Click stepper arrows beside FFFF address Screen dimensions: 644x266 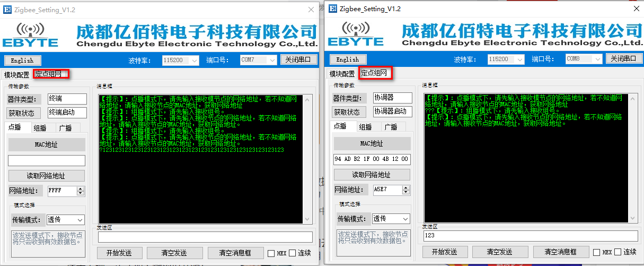81,191
